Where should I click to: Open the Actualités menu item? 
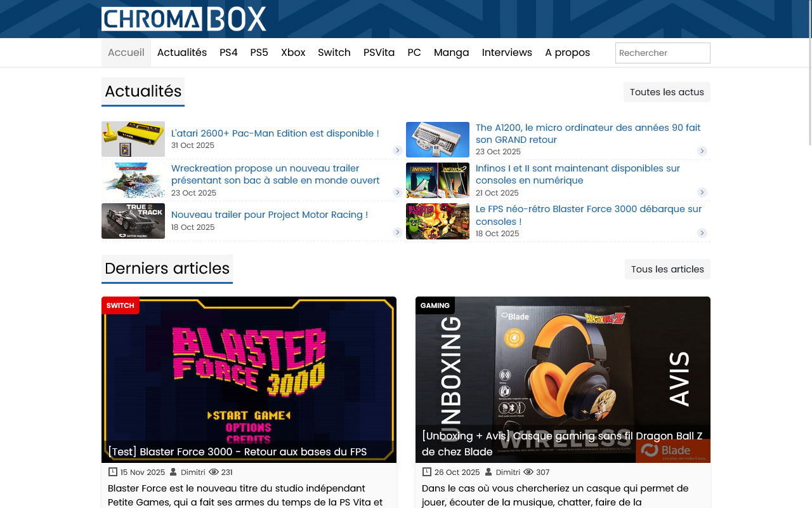point(182,53)
